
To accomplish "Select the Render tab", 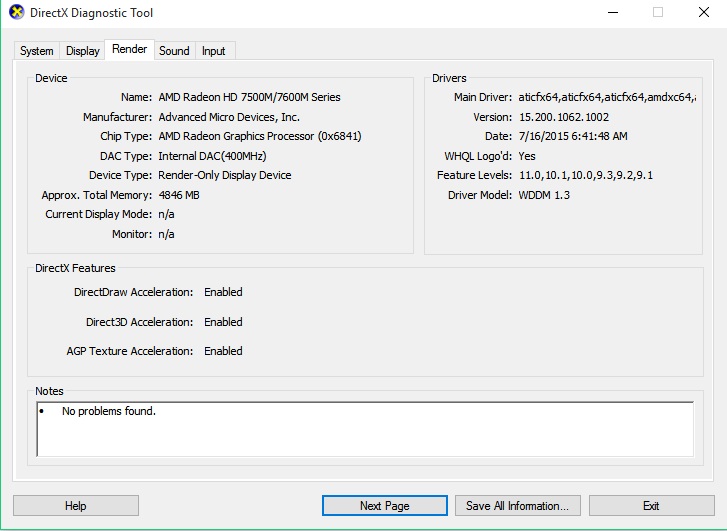I will [129, 49].
